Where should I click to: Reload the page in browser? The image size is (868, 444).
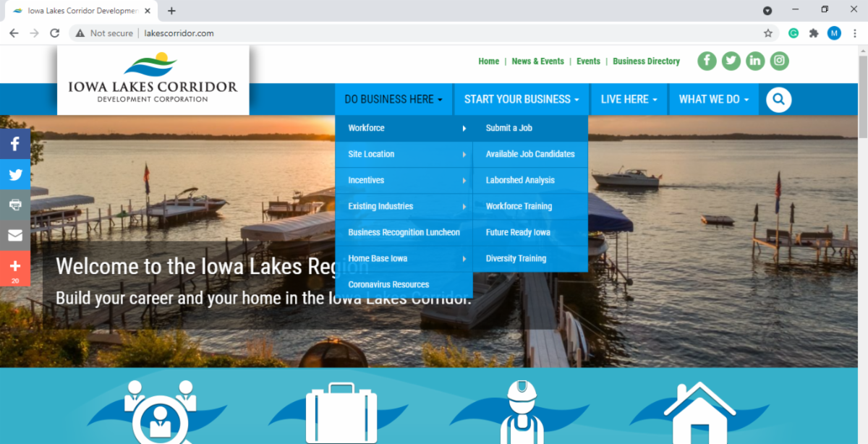[54, 33]
